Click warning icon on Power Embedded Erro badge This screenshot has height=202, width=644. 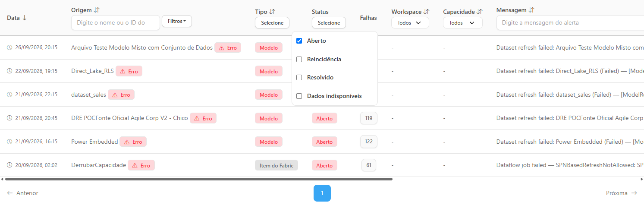click(127, 142)
